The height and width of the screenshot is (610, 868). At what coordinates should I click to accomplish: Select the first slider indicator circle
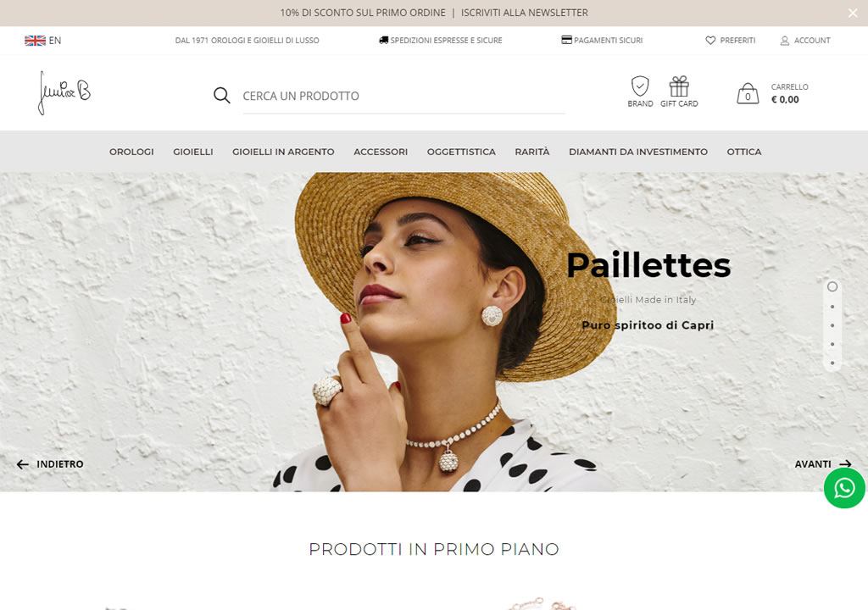point(832,286)
